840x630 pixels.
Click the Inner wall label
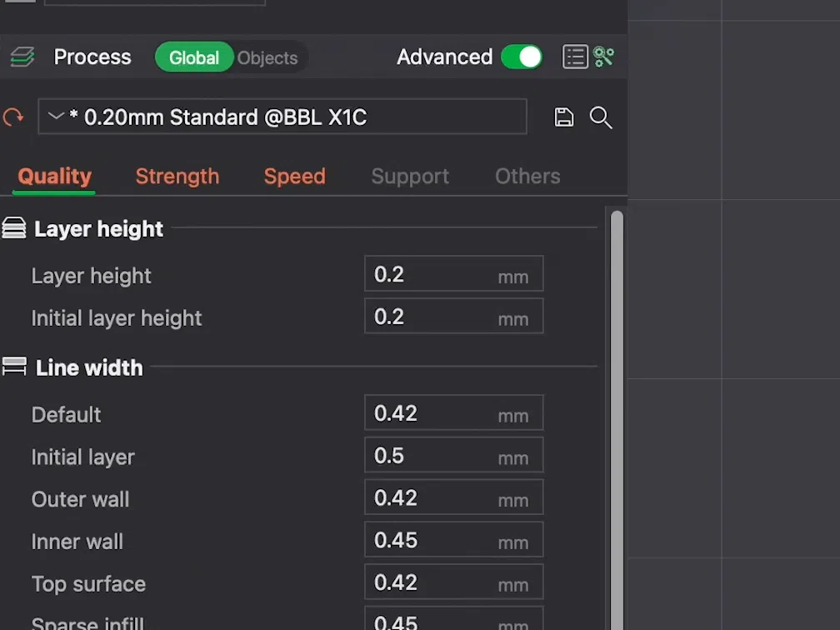tap(77, 542)
